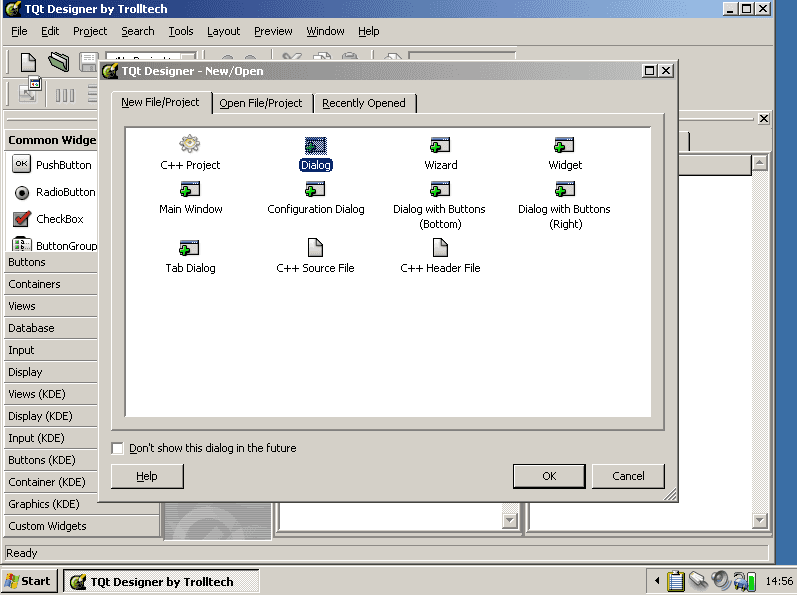Viewport: 797px width, 595px height.
Task: Open the Start menu
Action: tap(28, 581)
